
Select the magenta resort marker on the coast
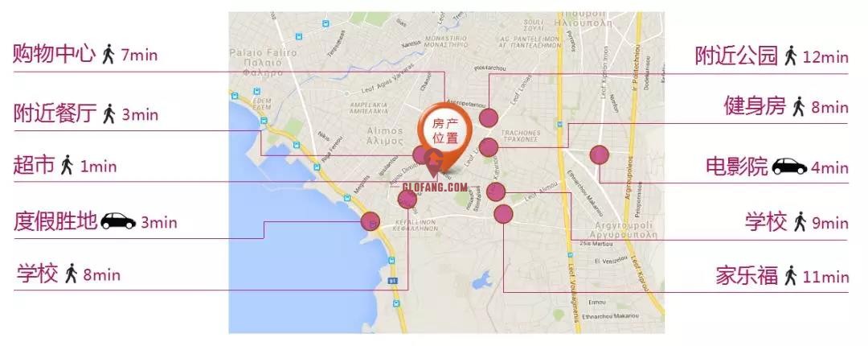click(371, 221)
